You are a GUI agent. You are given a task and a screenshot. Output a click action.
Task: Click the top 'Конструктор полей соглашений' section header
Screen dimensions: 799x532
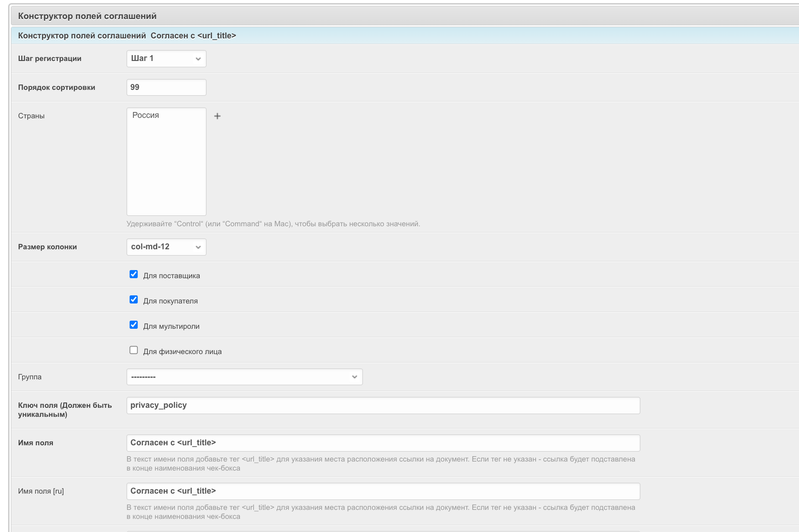click(87, 16)
